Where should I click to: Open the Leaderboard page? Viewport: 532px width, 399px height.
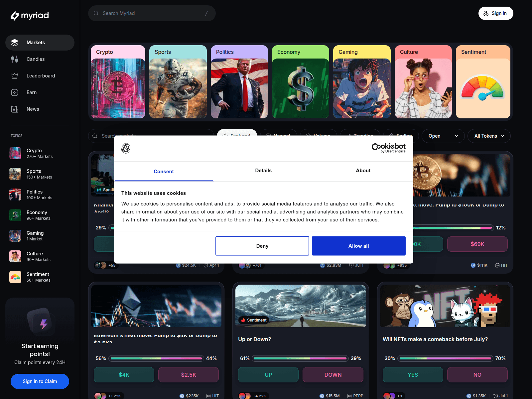click(x=40, y=76)
